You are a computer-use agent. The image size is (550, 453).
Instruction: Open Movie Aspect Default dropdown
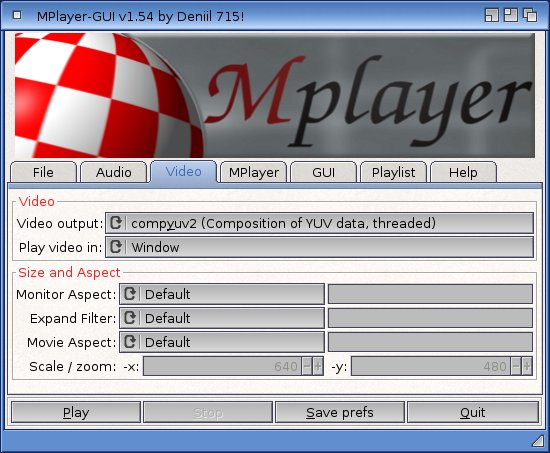(222, 341)
